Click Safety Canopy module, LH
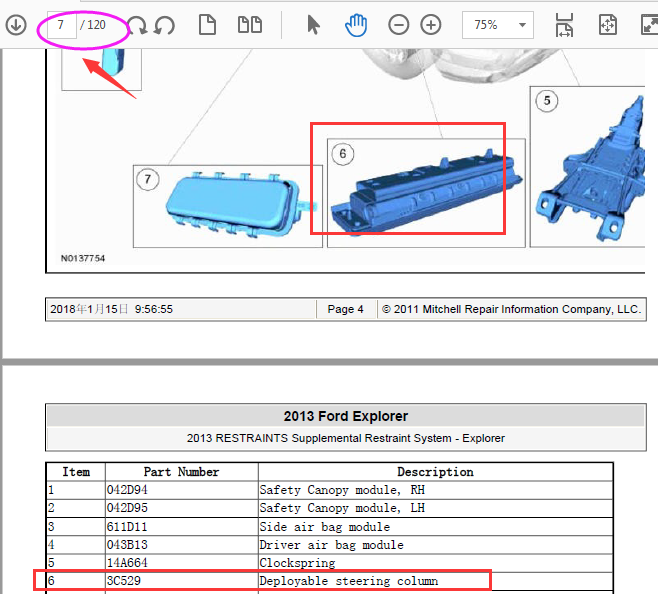The image size is (658, 594). pyautogui.click(x=342, y=508)
